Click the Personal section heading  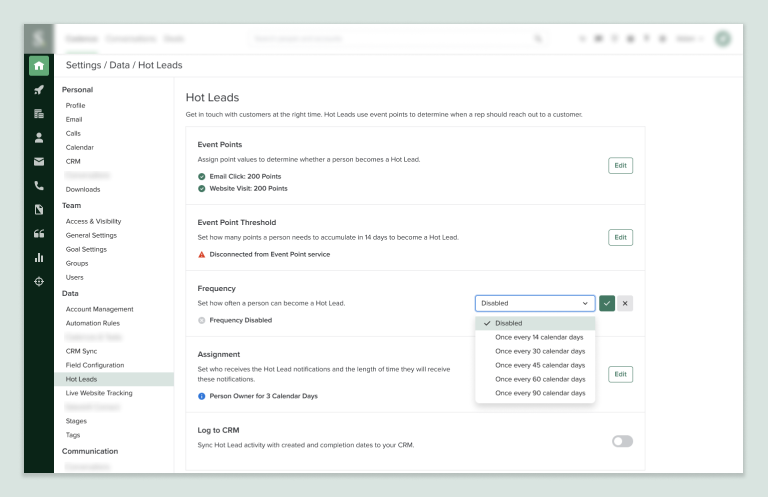(x=77, y=90)
